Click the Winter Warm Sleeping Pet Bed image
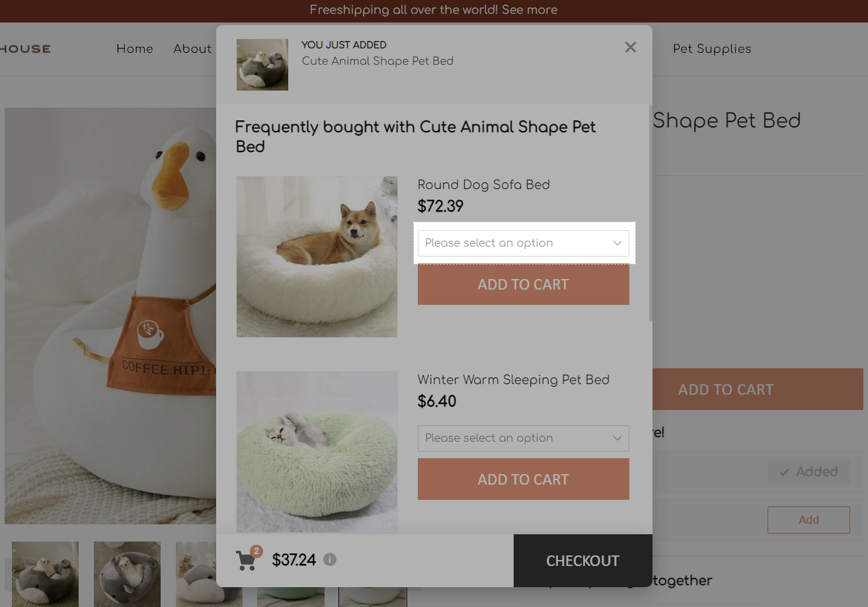This screenshot has height=607, width=868. click(317, 452)
